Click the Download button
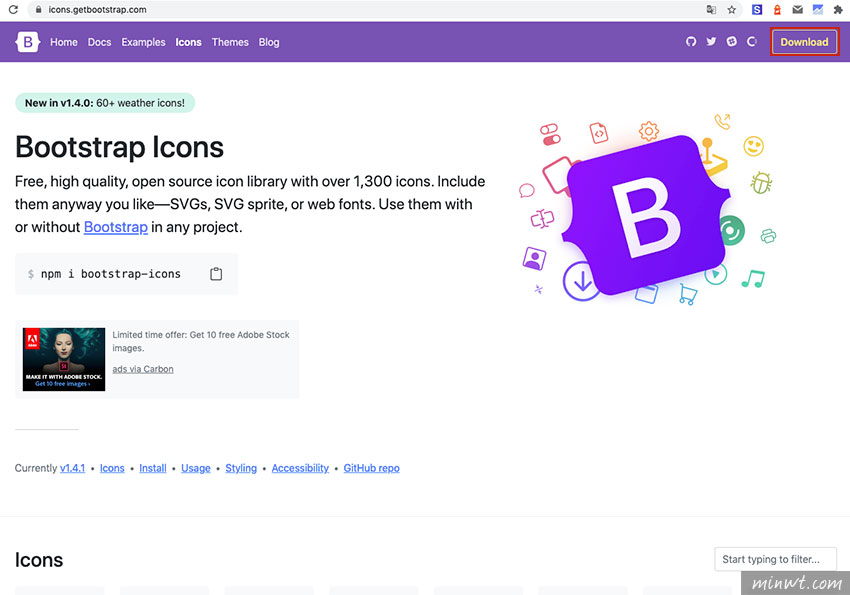The image size is (850, 595). [x=804, y=42]
